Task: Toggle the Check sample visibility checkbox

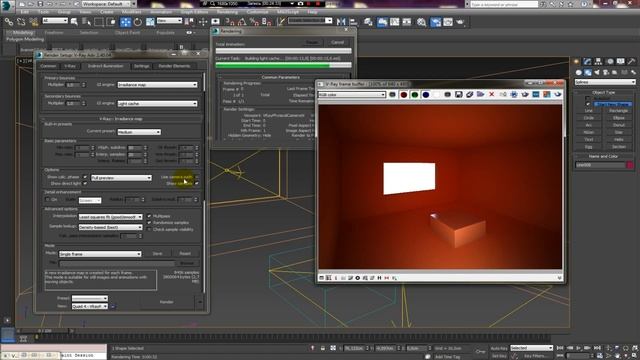Action: pos(149,229)
